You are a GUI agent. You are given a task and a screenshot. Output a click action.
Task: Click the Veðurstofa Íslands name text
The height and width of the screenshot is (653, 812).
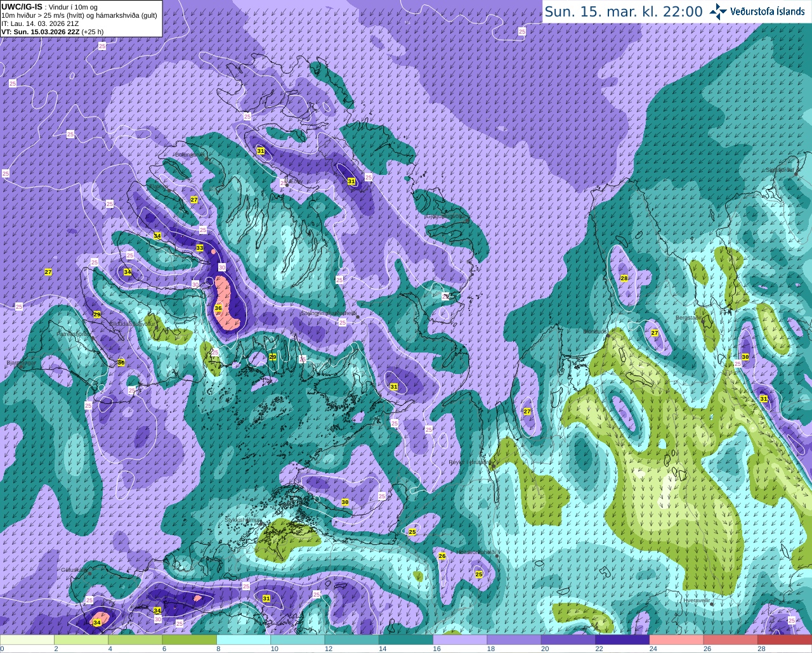point(767,11)
